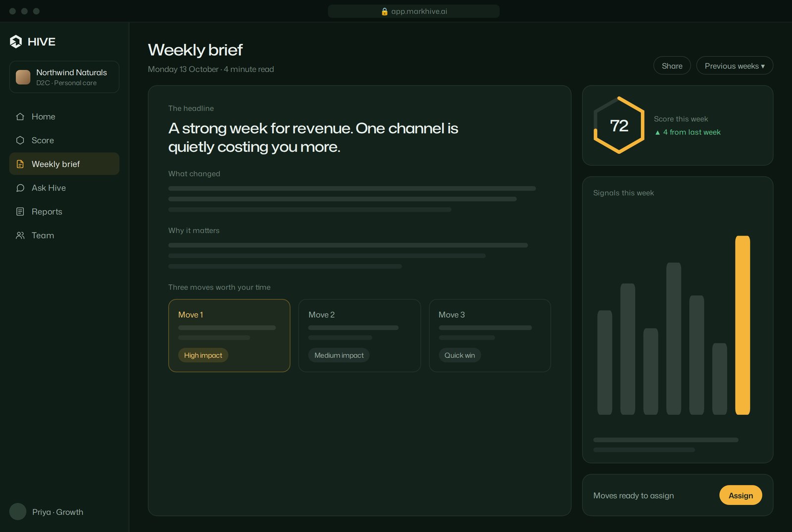Click the Score hexagon icon in sidebar
This screenshot has width=792, height=532.
coord(20,141)
